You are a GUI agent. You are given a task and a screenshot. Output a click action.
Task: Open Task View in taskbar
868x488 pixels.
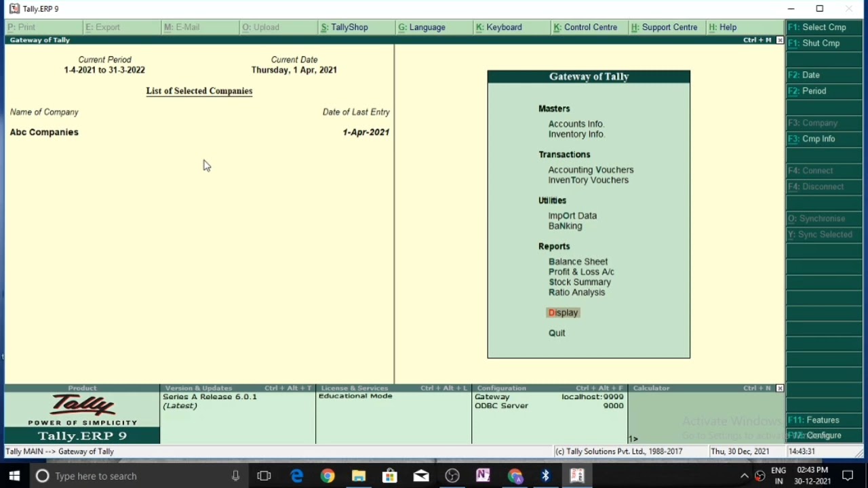(x=264, y=476)
